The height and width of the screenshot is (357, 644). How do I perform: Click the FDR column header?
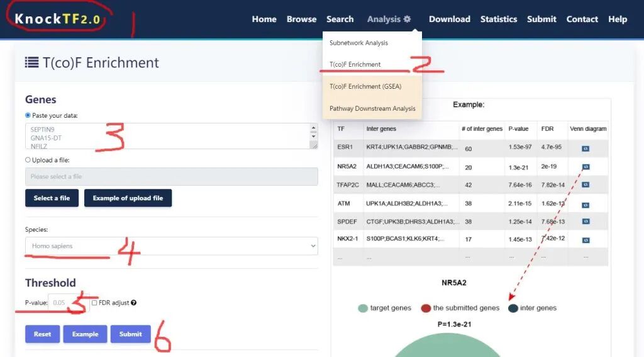[547, 128]
